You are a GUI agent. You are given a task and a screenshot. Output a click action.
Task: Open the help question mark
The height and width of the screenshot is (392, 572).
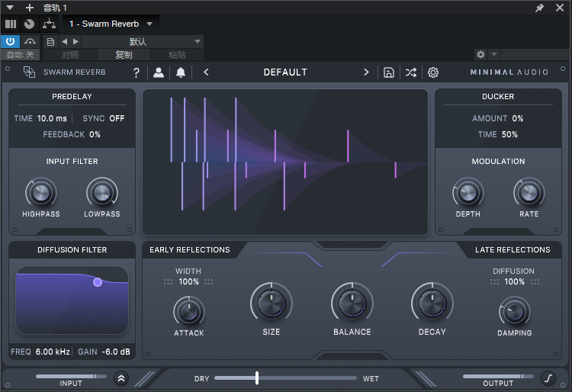(136, 72)
